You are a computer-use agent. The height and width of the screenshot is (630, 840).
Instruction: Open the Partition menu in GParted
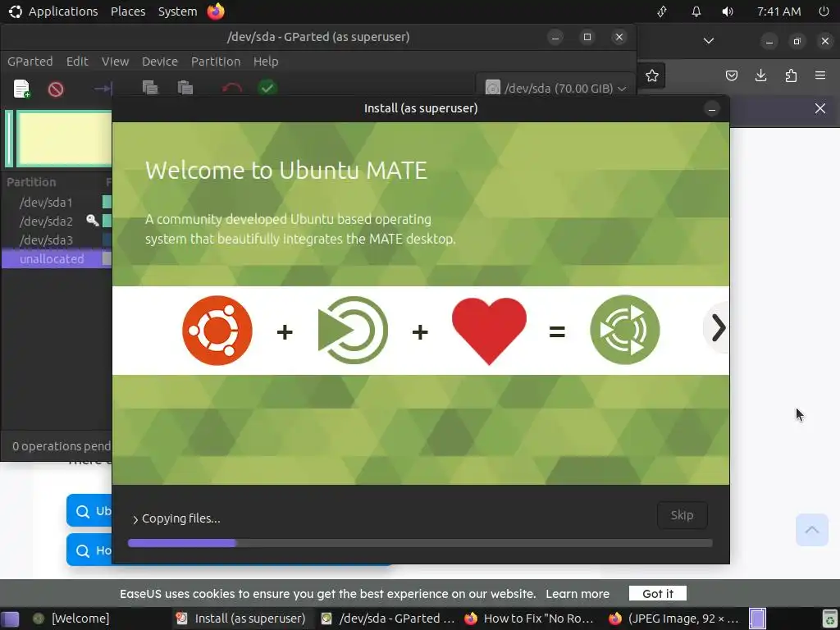click(216, 62)
